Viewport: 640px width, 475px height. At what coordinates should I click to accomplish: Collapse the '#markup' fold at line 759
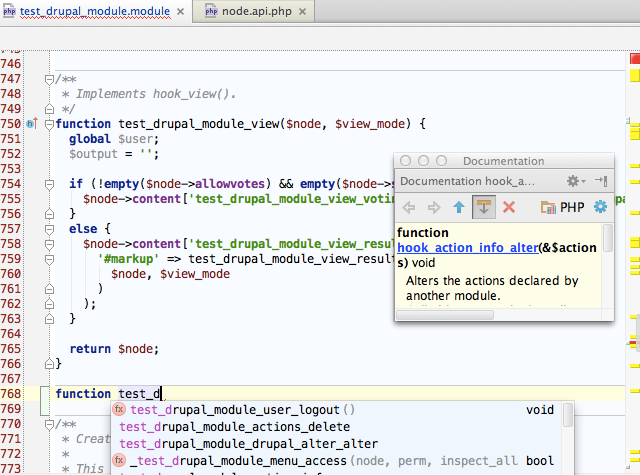[49, 259]
